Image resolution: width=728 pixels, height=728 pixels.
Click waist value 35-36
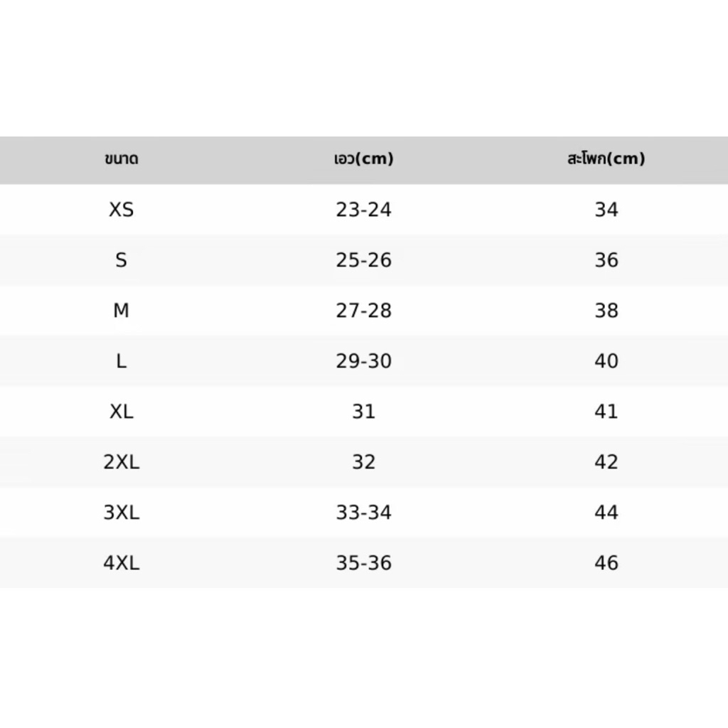363,563
